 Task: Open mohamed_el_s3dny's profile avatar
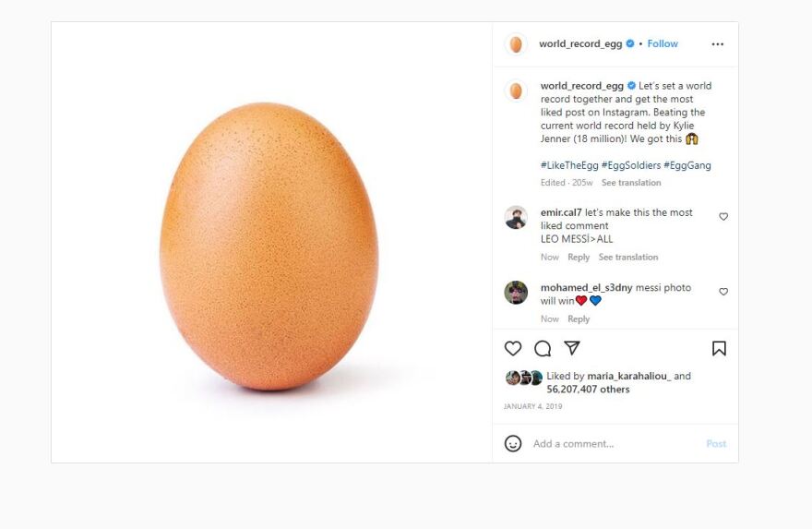click(x=516, y=293)
